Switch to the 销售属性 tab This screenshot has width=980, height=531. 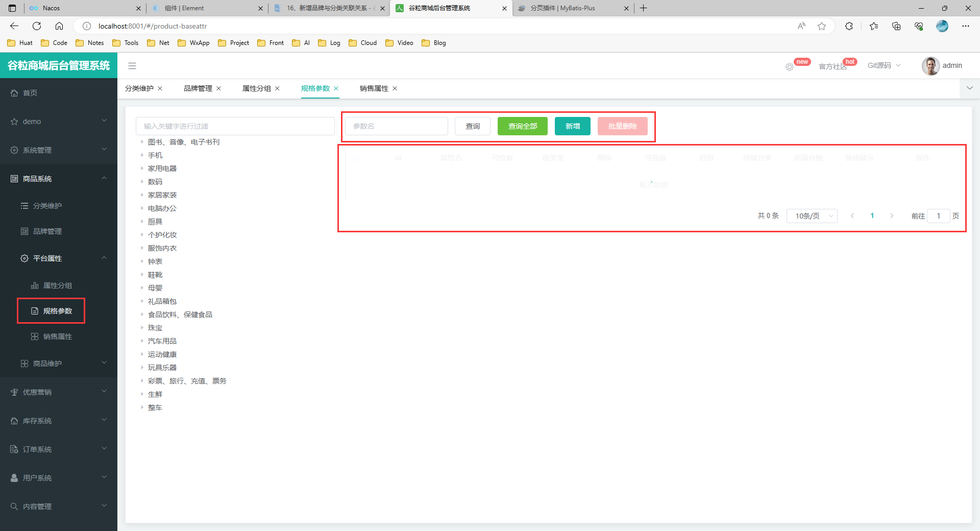pos(374,89)
